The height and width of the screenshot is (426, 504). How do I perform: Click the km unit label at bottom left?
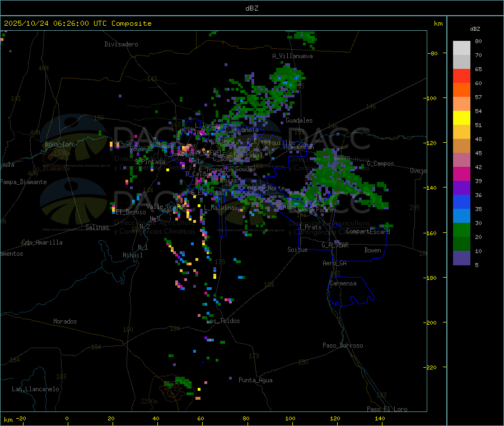point(8,420)
